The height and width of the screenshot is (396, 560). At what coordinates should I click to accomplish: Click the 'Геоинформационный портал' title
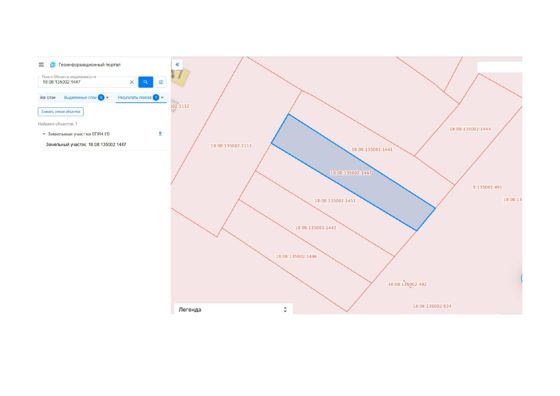pos(90,65)
